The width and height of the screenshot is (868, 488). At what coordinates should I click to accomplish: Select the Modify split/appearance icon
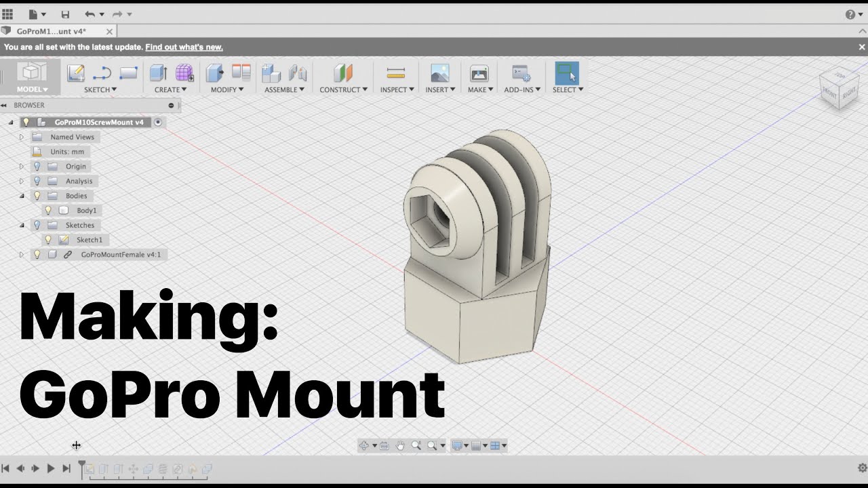[241, 73]
